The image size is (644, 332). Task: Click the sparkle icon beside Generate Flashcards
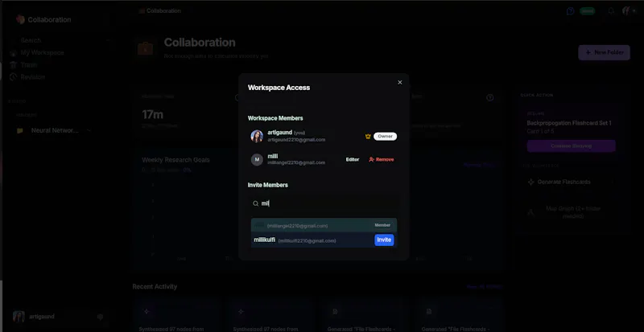click(530, 182)
